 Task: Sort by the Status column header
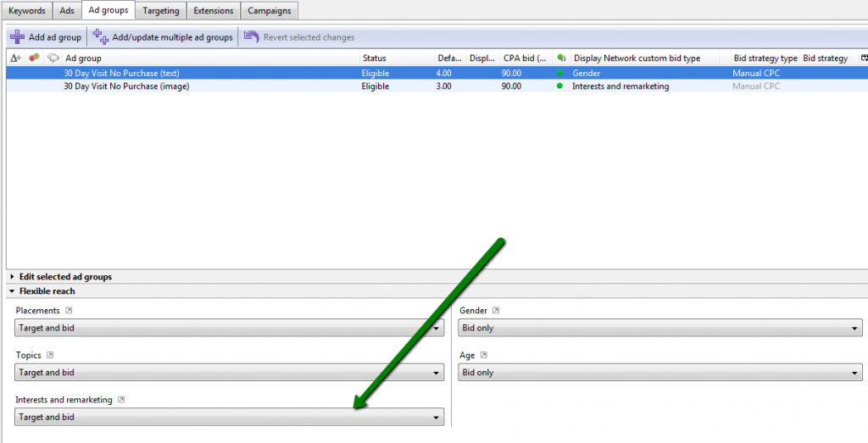374,58
